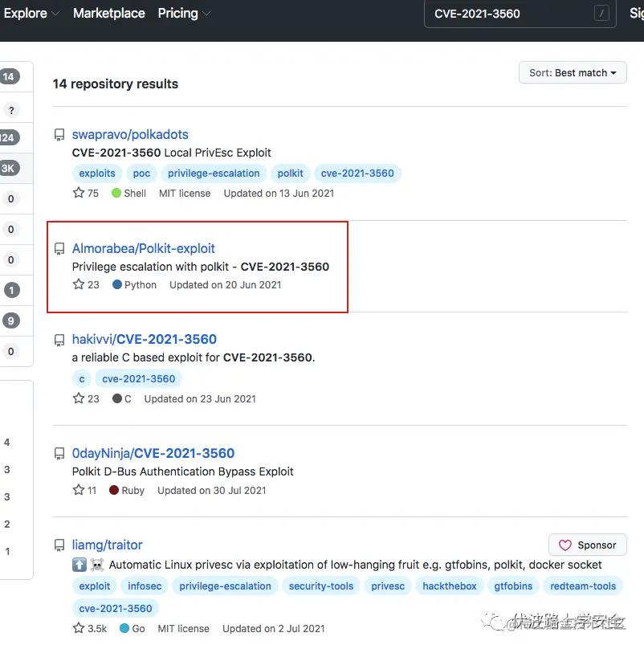Click privilege-escalation tag under swapravo/polkadots
This screenshot has width=644, height=649.
214,173
